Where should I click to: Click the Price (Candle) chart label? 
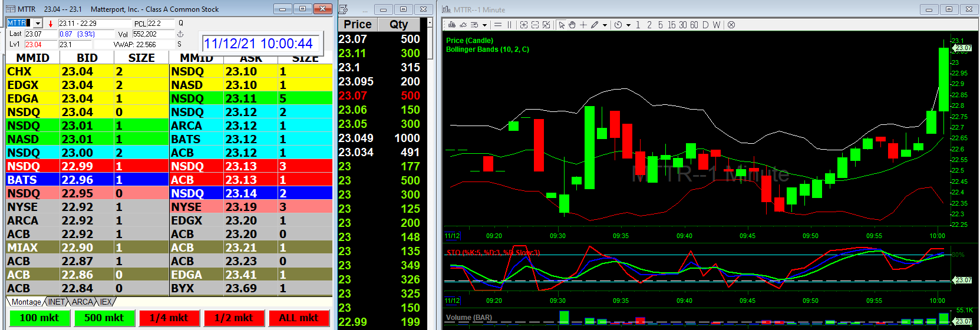pos(470,41)
